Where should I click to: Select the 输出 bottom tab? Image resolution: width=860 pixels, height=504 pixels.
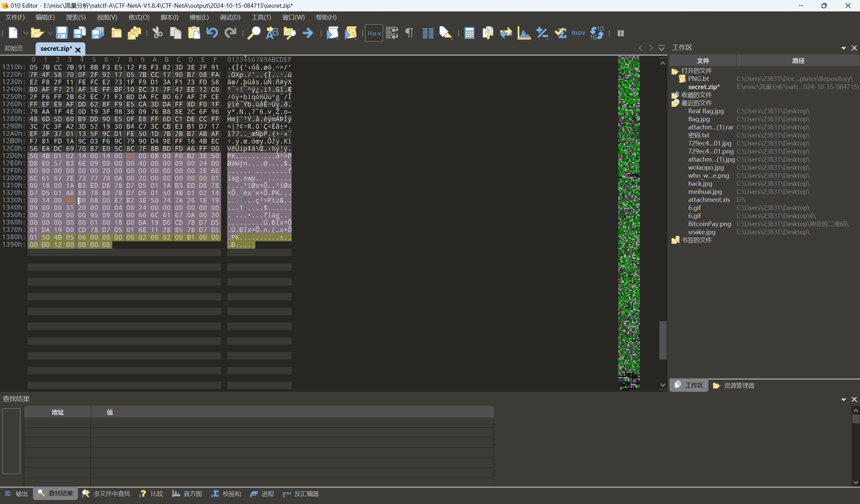[16, 494]
